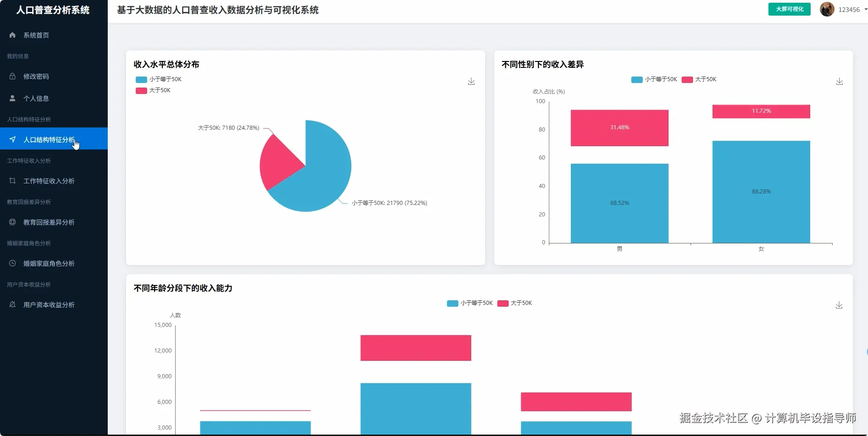Image resolution: width=868 pixels, height=436 pixels.
Task: Click the 收入水平总体分布 card title
Action: [x=166, y=65]
